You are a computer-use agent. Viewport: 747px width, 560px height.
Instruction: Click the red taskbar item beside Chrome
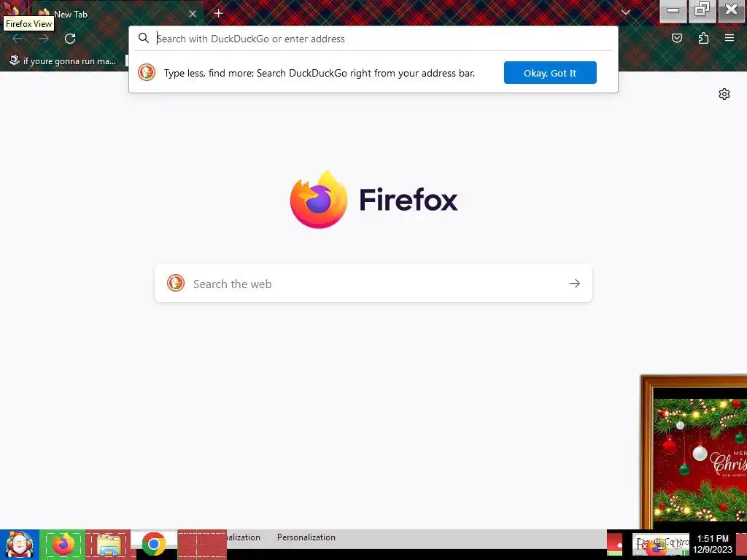tap(202, 544)
